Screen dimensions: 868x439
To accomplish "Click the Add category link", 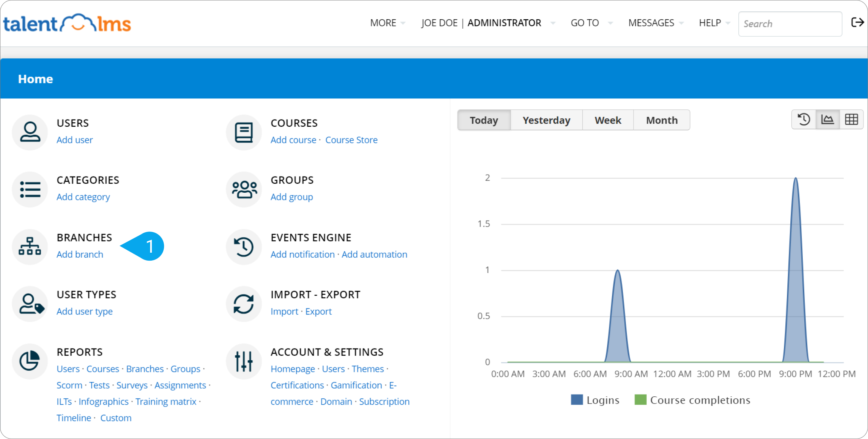I will tap(83, 197).
